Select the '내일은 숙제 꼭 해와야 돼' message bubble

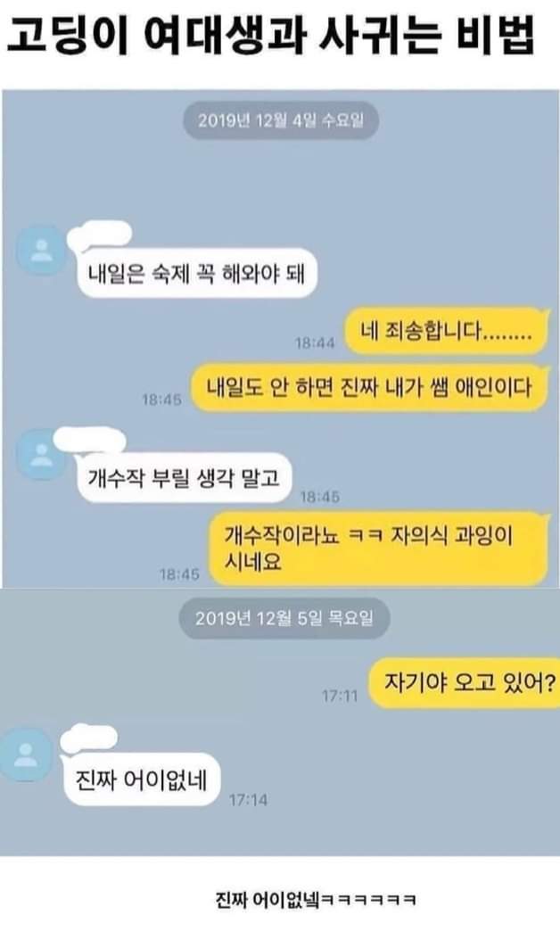197,274
